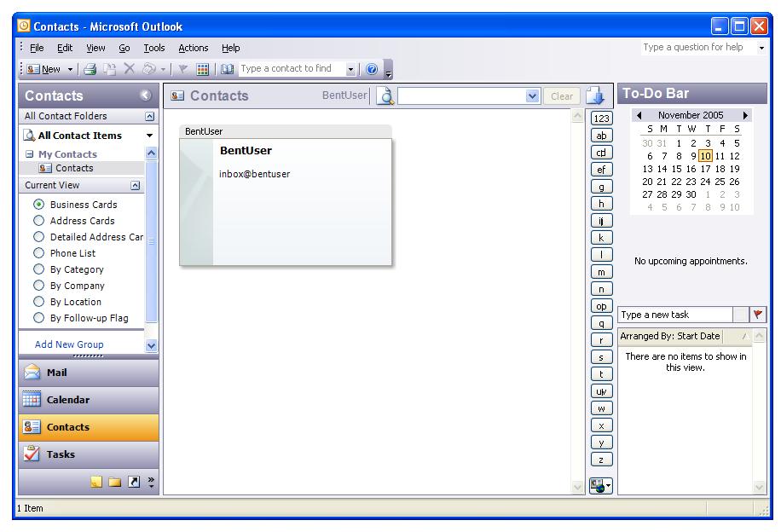Select the By Follow-up Flag view
Image resolution: width=781 pixels, height=532 pixels.
(81, 318)
